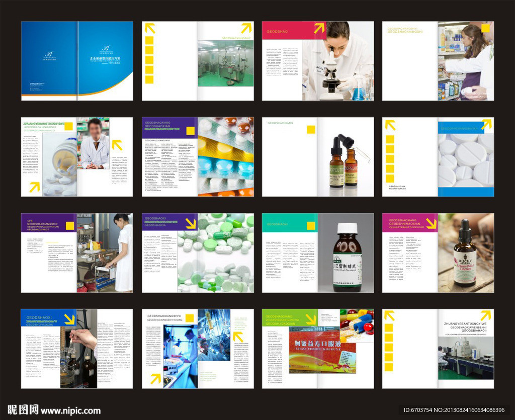The width and height of the screenshot is (515, 420).
Task: Select the CPR GEODSHAOXIANGSHIY purple header
Action: (x=49, y=223)
